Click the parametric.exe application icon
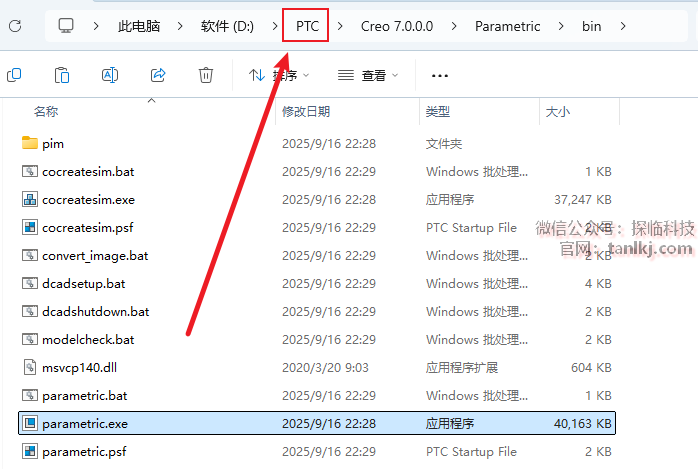The image size is (698, 469). [x=30, y=423]
